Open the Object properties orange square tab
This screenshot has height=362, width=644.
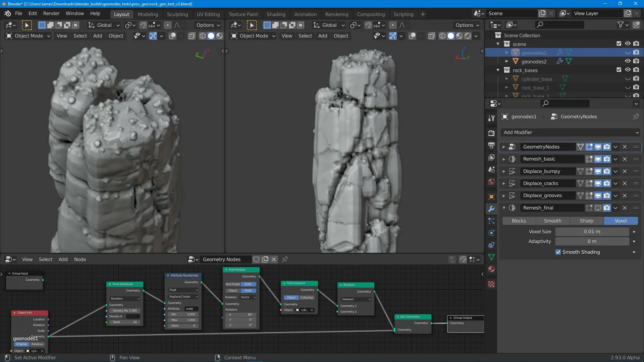click(x=491, y=197)
